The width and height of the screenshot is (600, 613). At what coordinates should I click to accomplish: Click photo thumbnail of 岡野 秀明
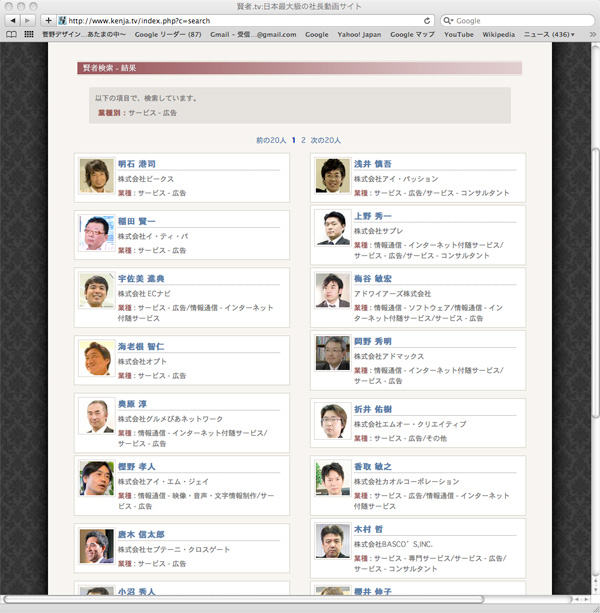pyautogui.click(x=333, y=353)
